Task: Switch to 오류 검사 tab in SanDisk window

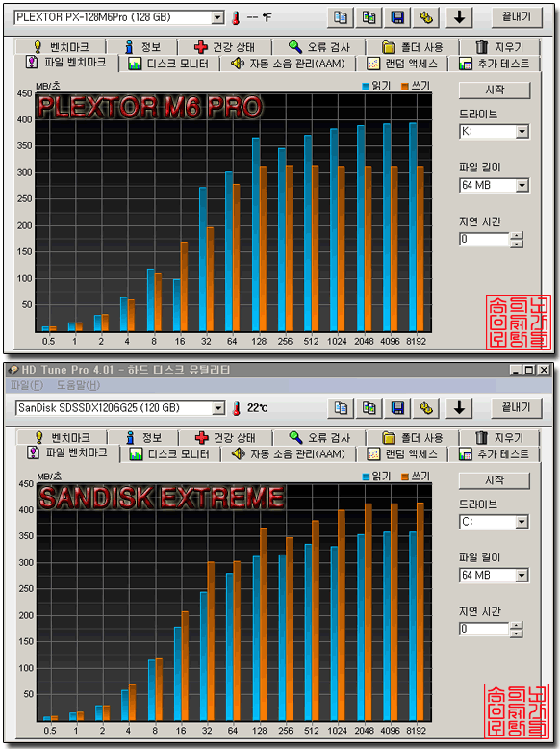Action: tap(319, 437)
